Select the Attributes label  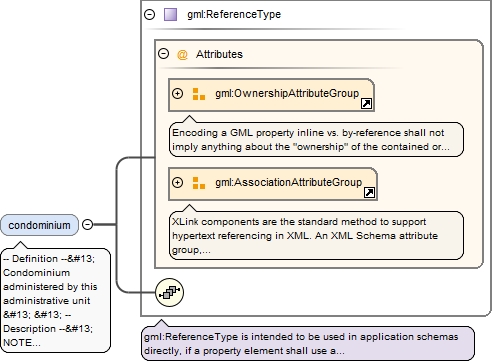point(219,54)
